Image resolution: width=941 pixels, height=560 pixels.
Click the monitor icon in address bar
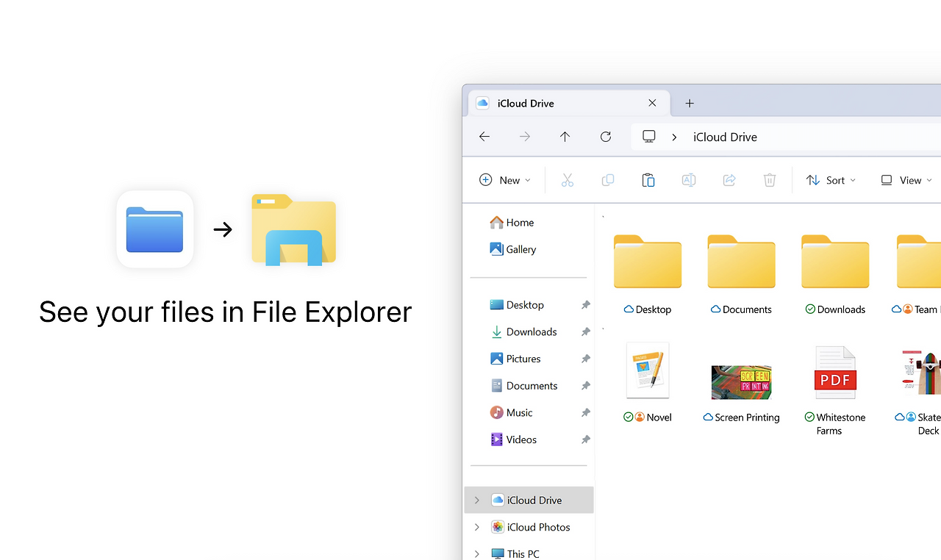[649, 137]
